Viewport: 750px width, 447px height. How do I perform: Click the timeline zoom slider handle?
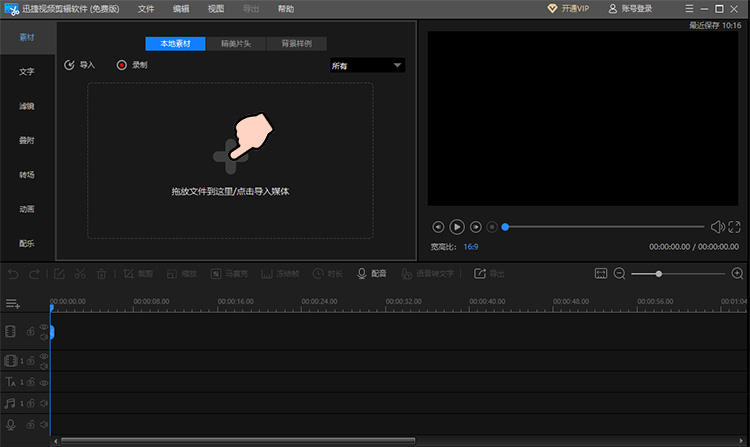(659, 273)
